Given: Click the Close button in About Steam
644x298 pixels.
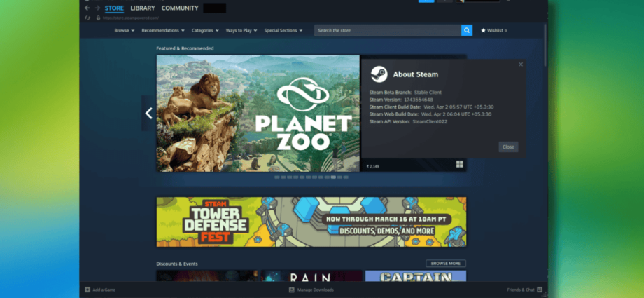Looking at the screenshot, I should click(508, 147).
